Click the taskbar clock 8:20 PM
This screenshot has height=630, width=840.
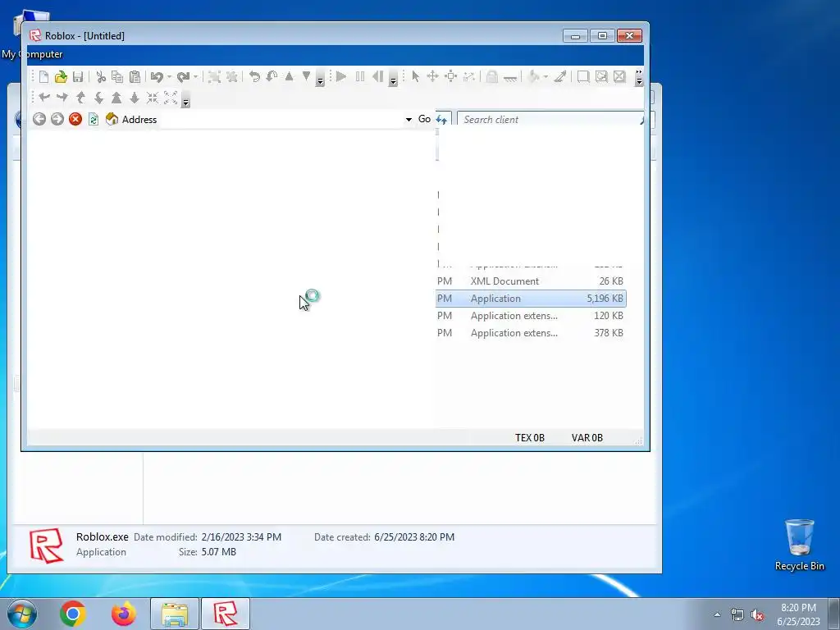click(798, 608)
